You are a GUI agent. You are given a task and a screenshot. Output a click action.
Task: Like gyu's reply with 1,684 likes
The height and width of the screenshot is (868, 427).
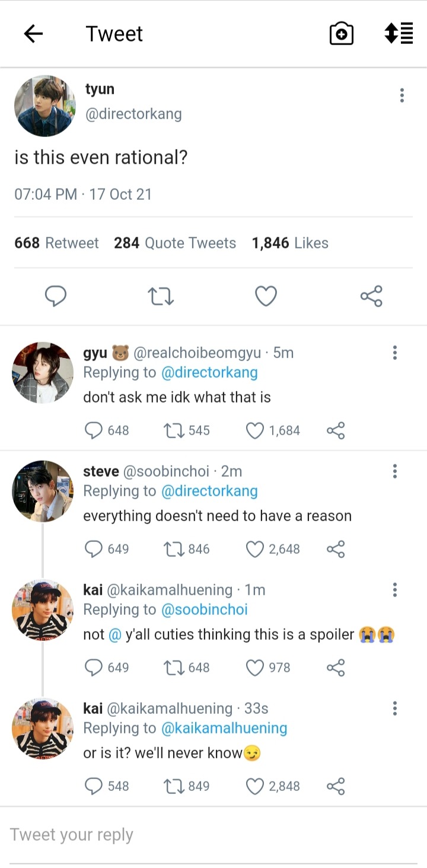click(255, 430)
